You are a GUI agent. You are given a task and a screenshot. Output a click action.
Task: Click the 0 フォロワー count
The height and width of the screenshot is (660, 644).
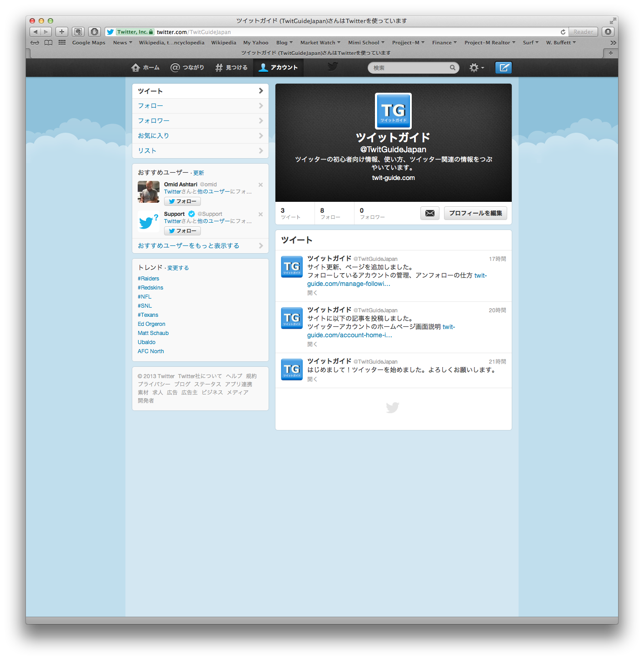pos(372,213)
